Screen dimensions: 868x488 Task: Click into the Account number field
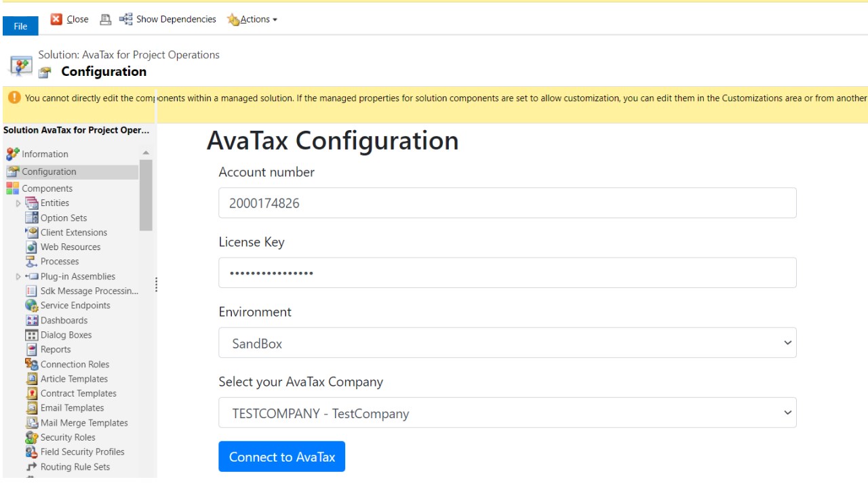pyautogui.click(x=507, y=203)
